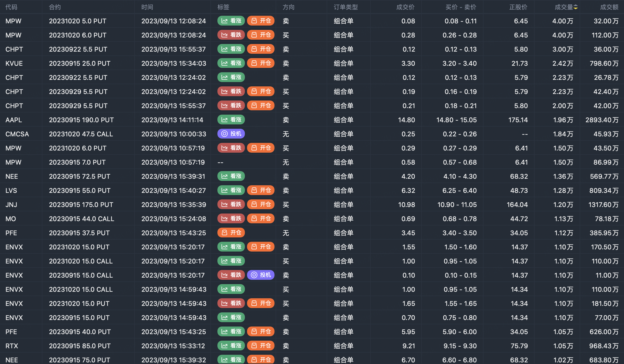Click 看跌 tag on MO row
Viewport: 624px width, 364px height.
coord(231,219)
